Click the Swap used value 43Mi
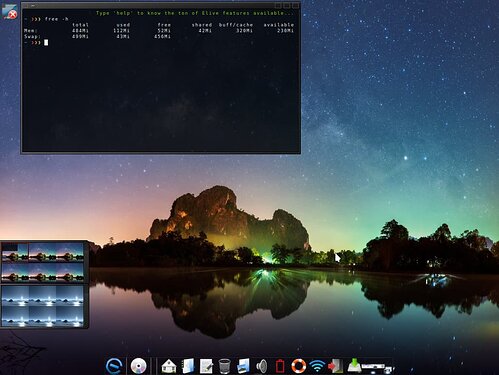 click(123, 36)
